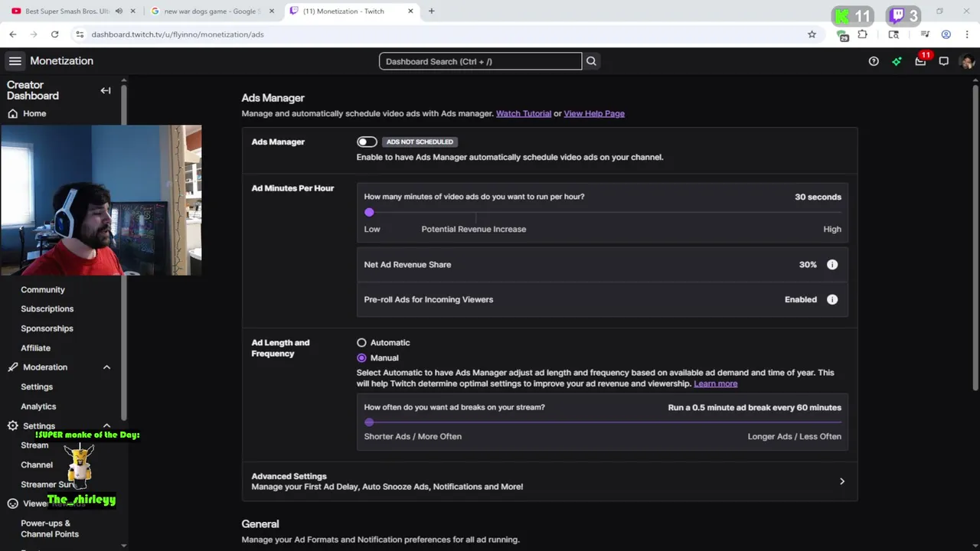Open the notifications inbox icon
This screenshot has width=980, height=551.
coord(920,61)
